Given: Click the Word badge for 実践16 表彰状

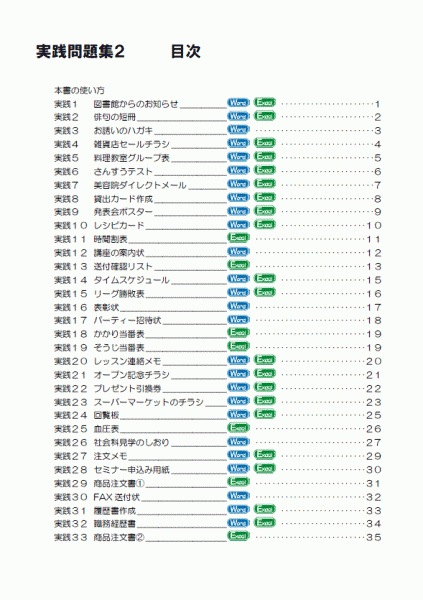Looking at the screenshot, I should [x=238, y=306].
